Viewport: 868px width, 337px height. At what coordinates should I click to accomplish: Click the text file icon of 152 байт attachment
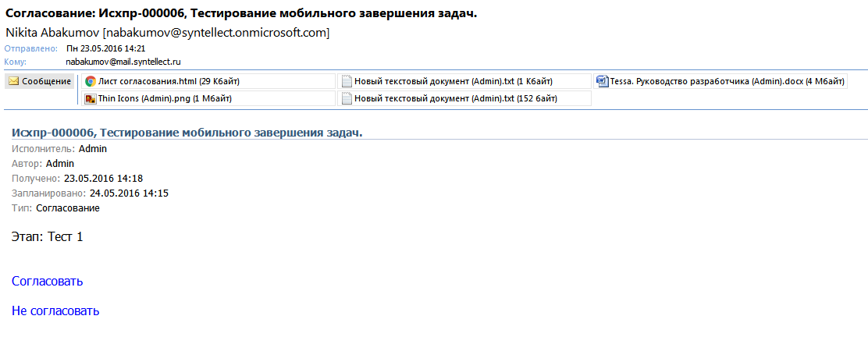346,98
